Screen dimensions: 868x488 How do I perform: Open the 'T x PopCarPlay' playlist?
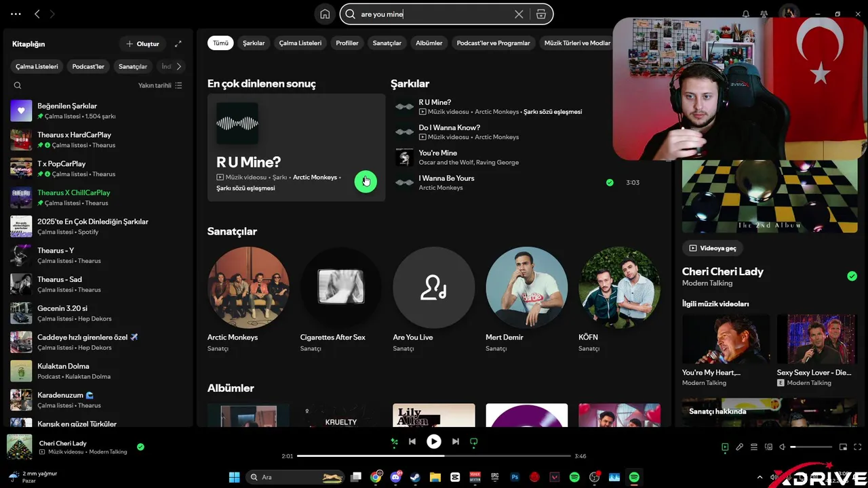point(98,169)
